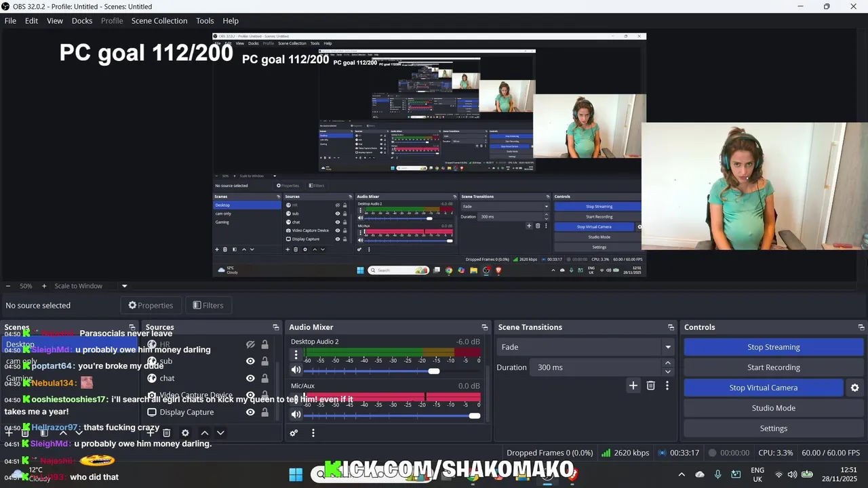Open Settings from Controls dock
This screenshot has height=488, width=868.
pos(774,428)
